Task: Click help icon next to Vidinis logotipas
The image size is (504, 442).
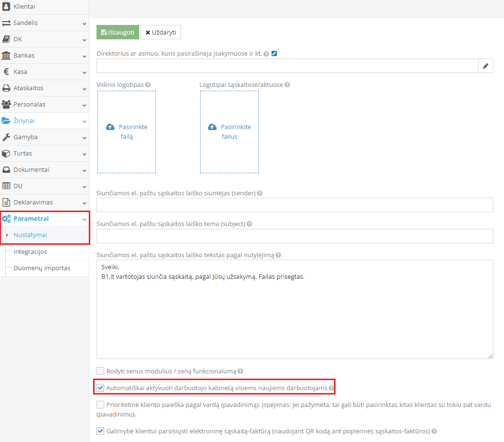Action: 148,85
